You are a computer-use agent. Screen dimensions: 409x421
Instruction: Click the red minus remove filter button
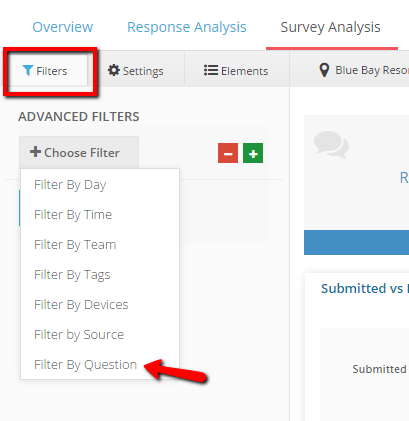tap(228, 153)
